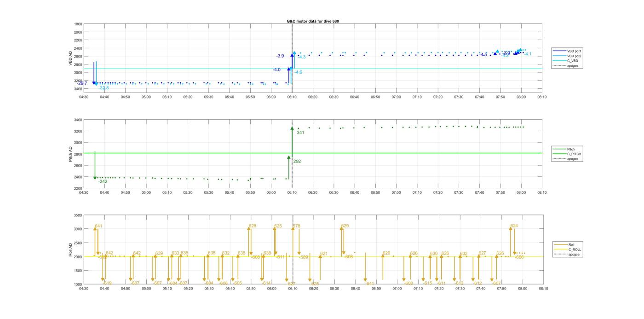Click the "641" roll data label

click(98, 226)
